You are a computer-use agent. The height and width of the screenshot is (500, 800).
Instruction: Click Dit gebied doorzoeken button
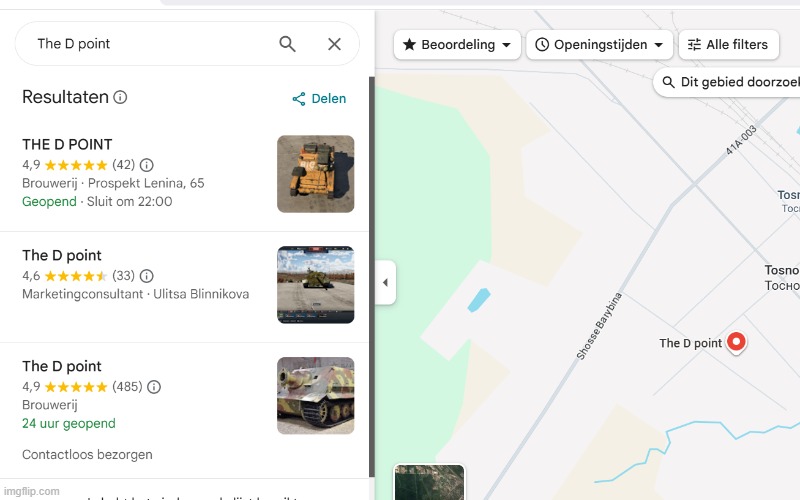(728, 82)
